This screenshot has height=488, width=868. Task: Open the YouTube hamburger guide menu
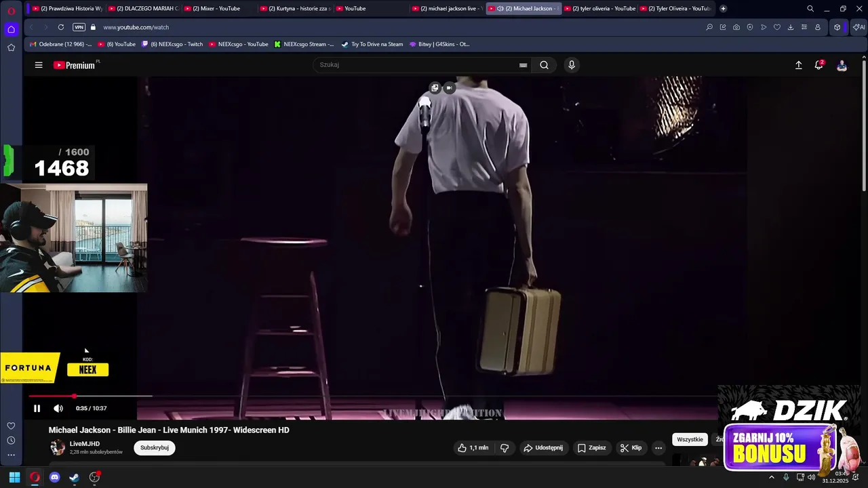coord(39,65)
